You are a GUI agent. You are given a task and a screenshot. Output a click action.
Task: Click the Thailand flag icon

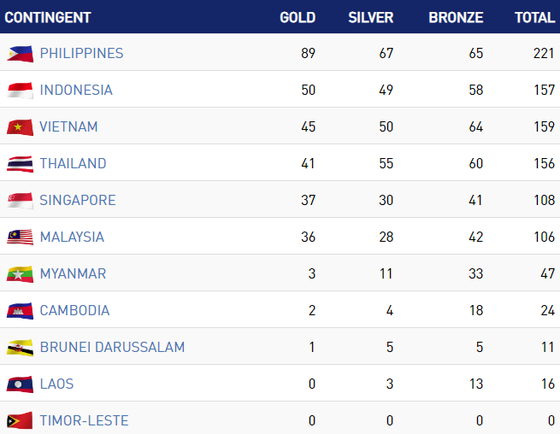click(x=20, y=164)
